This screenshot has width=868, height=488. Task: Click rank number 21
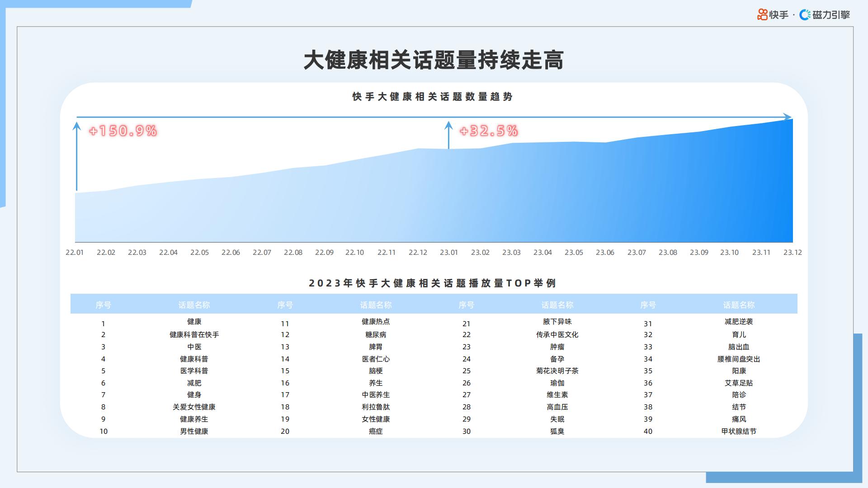coord(466,324)
